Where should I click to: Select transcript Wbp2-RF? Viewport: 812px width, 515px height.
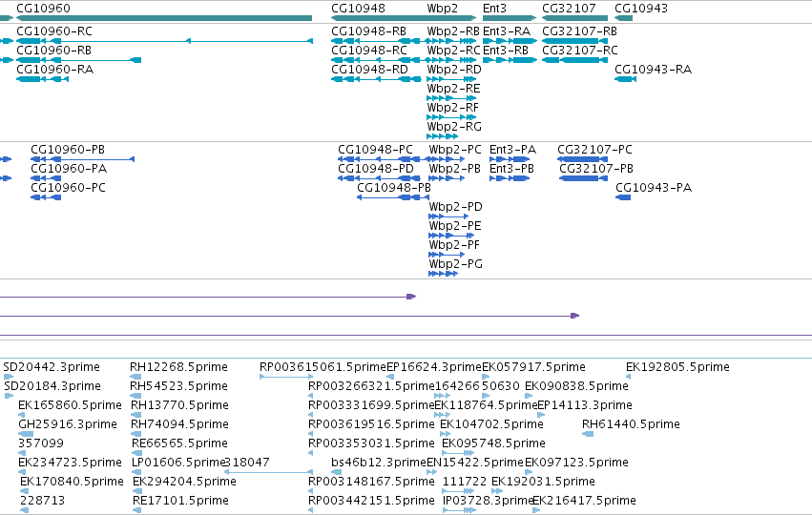(453, 108)
